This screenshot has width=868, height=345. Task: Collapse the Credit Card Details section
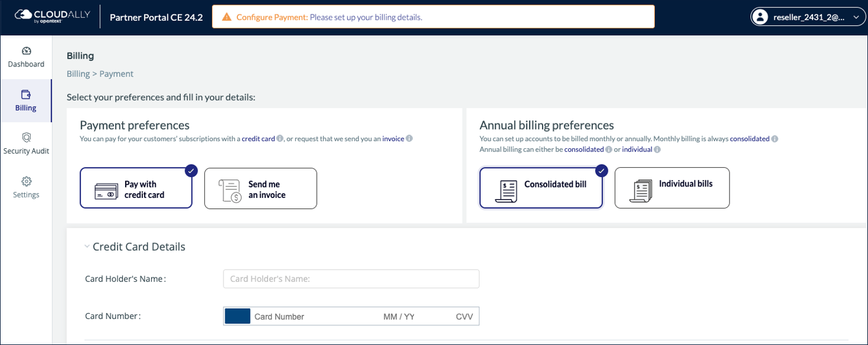point(87,247)
